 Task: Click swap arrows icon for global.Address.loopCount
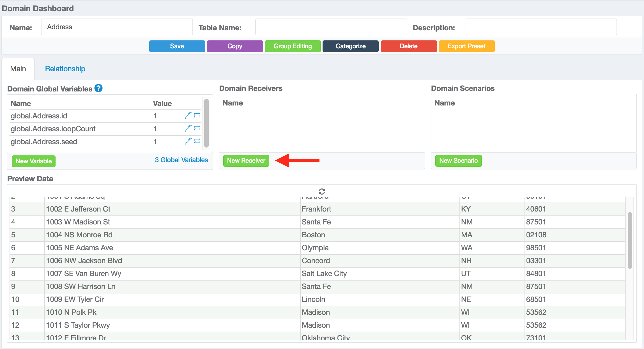click(197, 128)
